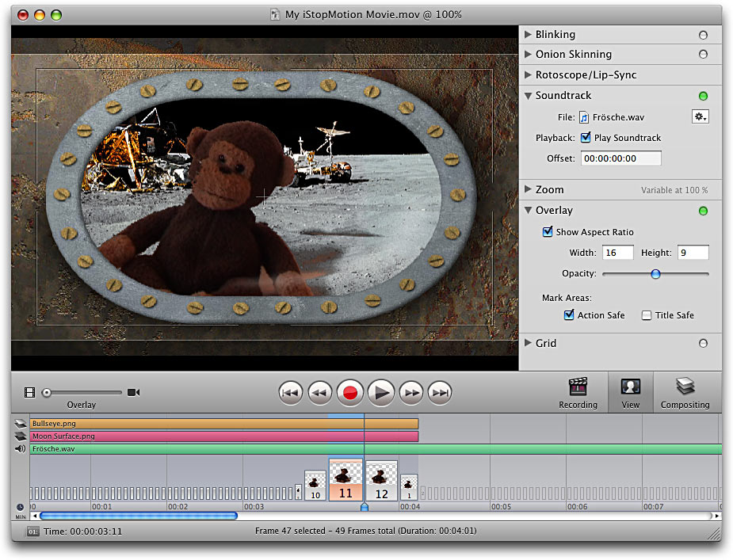Select frame thumbnail 11 in timeline
The width and height of the screenshot is (733, 560).
(346, 480)
